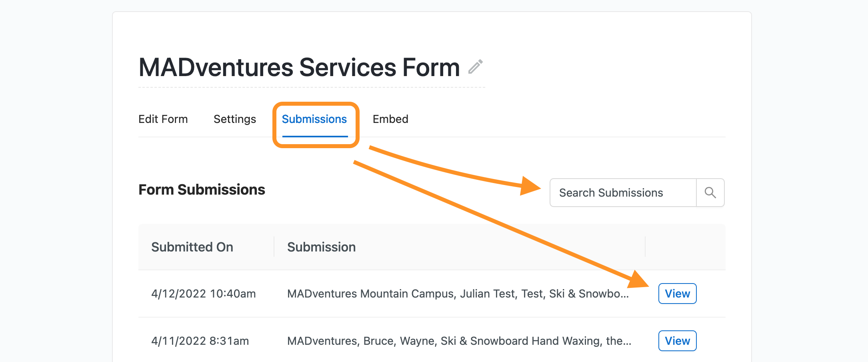Click the magnifying glass search icon
Image resolution: width=868 pixels, height=362 pixels.
pyautogui.click(x=710, y=193)
